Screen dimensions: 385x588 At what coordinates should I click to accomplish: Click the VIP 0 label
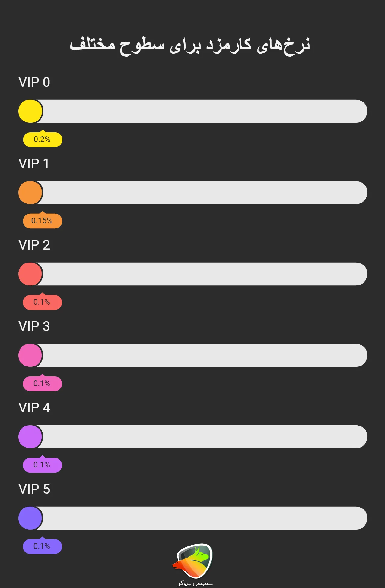[x=34, y=82]
